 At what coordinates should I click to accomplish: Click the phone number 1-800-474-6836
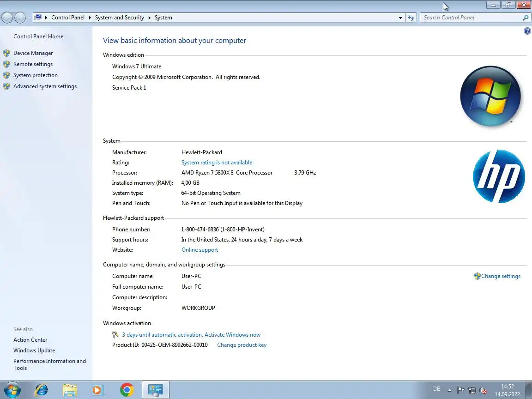[x=200, y=230]
